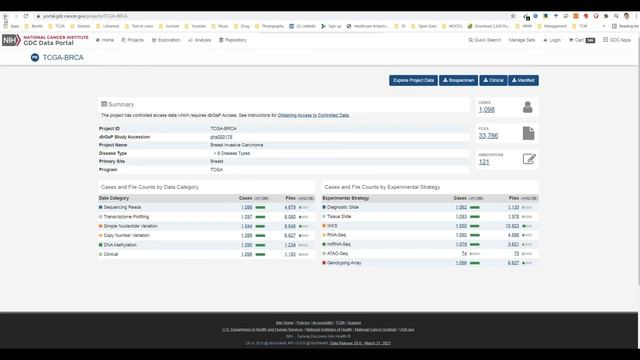Open the Home page
Image resolution: width=640 pixels, height=360 pixels.
105,40
